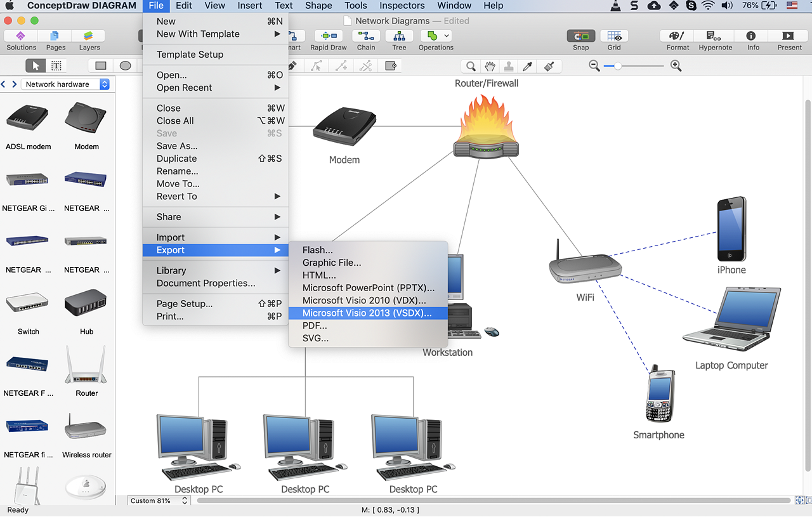Toggle the text selection tool
This screenshot has width=812, height=517.
(x=56, y=66)
